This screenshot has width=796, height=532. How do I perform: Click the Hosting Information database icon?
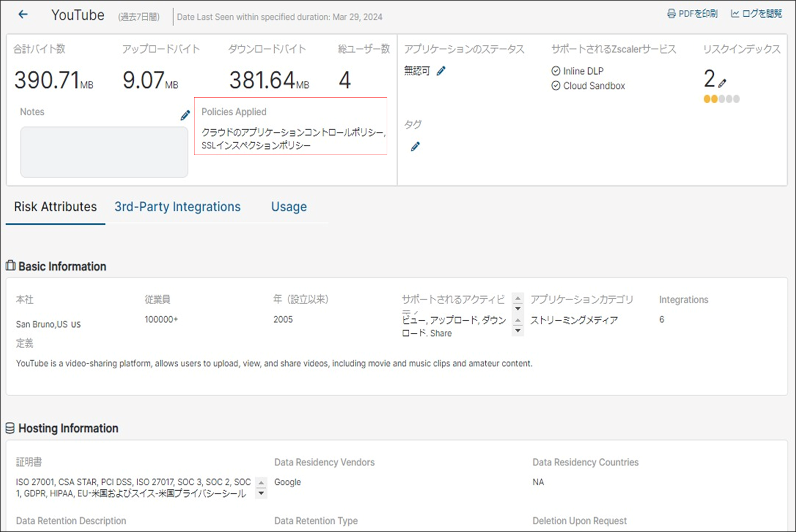click(10, 428)
